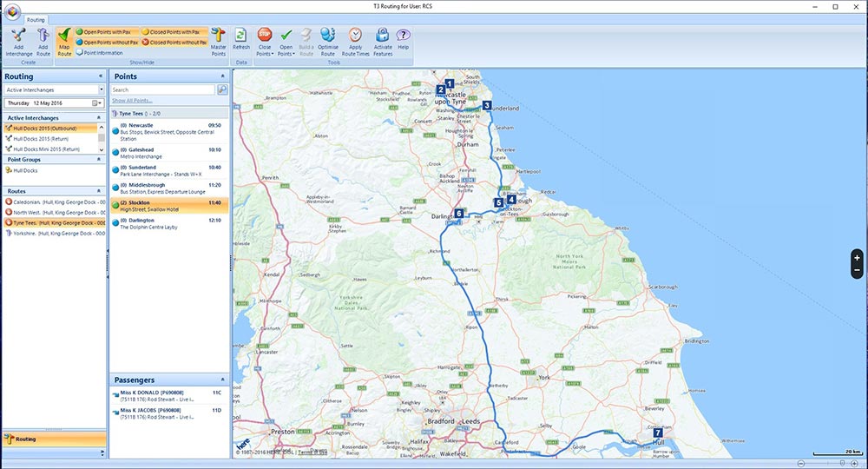
Task: Collapse the Point Groups section
Action: [99, 160]
